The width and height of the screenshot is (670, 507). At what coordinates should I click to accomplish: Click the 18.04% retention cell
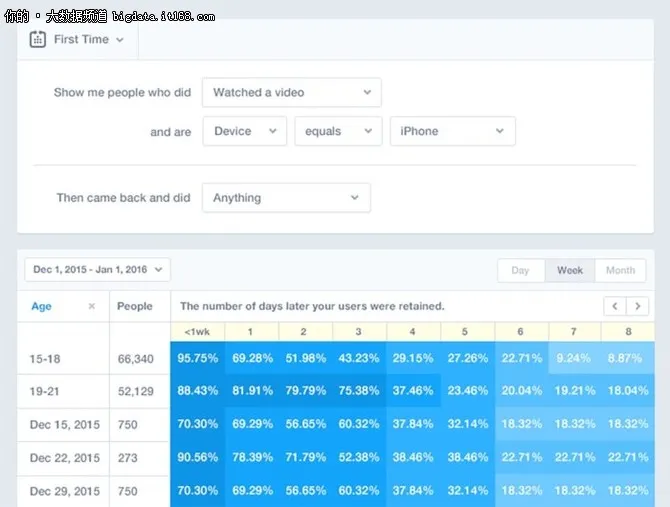click(x=628, y=390)
